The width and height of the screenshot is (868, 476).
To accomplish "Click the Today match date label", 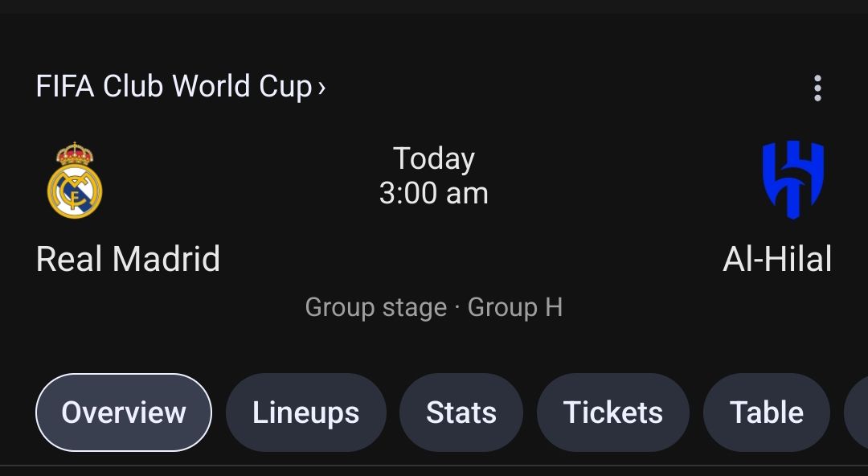I will point(434,159).
